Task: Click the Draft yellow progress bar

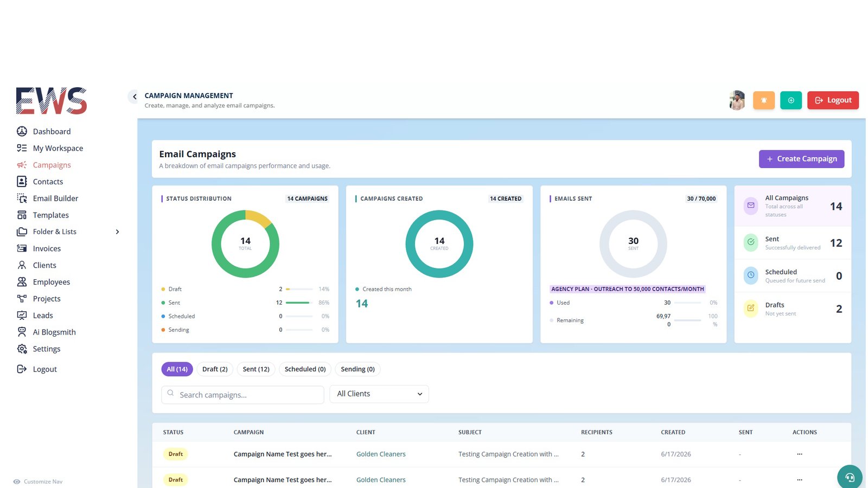Action: pyautogui.click(x=299, y=289)
